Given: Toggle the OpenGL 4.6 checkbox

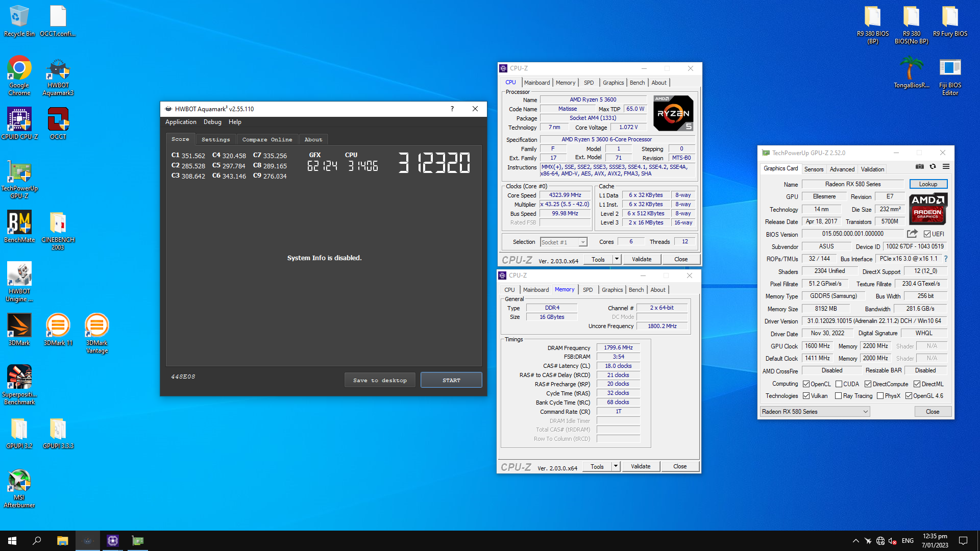Looking at the screenshot, I should [909, 396].
